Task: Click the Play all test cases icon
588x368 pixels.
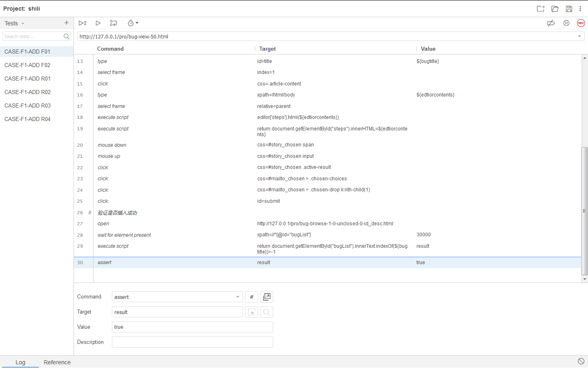Action: point(82,23)
